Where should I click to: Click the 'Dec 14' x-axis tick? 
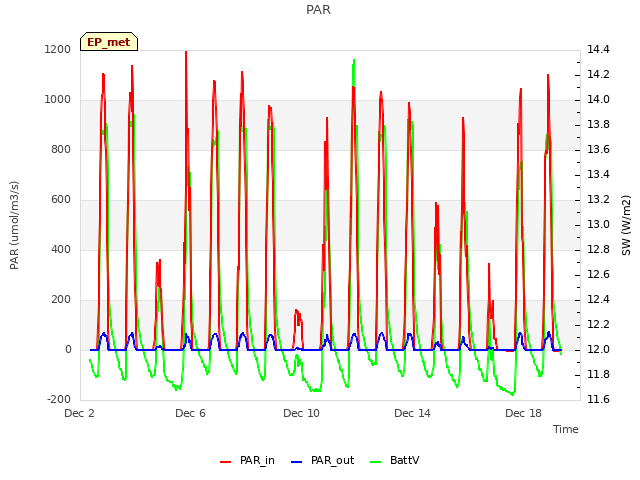click(x=412, y=413)
